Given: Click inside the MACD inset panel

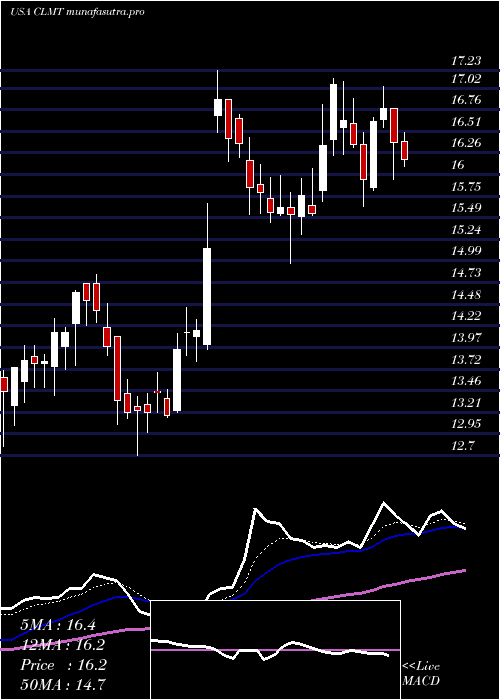Looking at the screenshot, I should tap(275, 650).
